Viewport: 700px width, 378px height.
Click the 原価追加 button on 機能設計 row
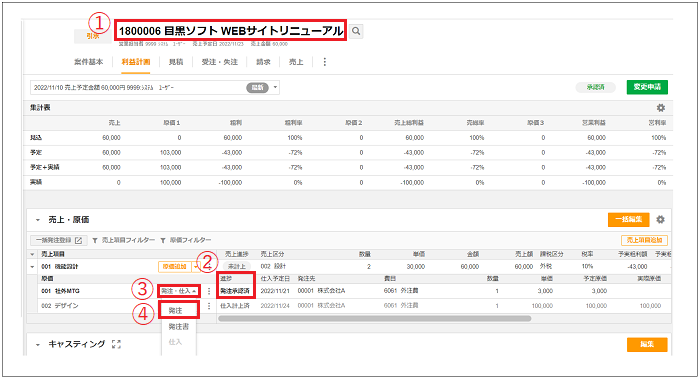coord(175,266)
